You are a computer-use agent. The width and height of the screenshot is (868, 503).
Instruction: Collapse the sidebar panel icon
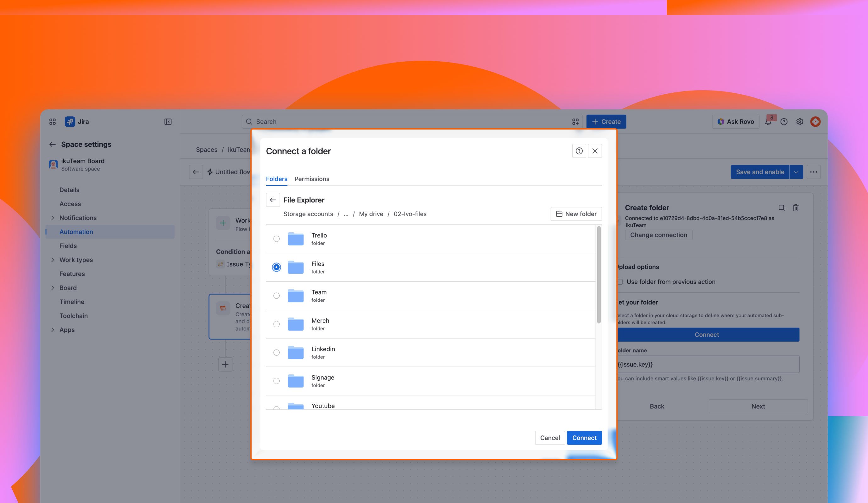pyautogui.click(x=168, y=122)
